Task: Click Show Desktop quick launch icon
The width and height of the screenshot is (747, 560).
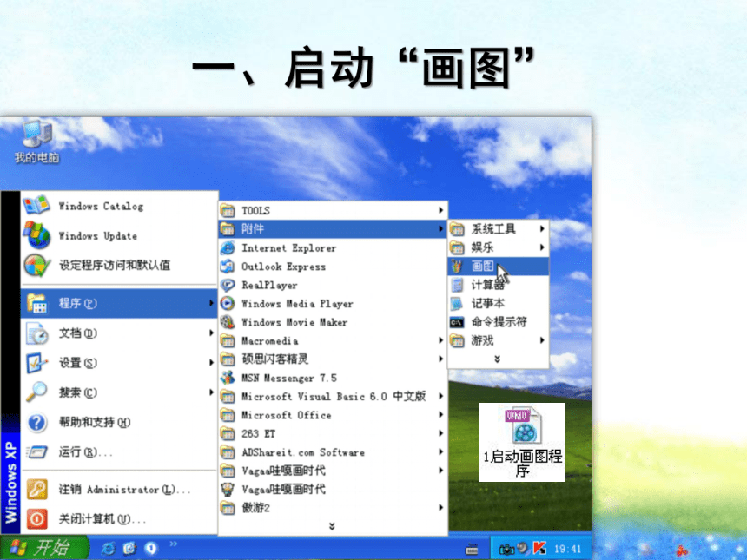Action: tap(129, 549)
